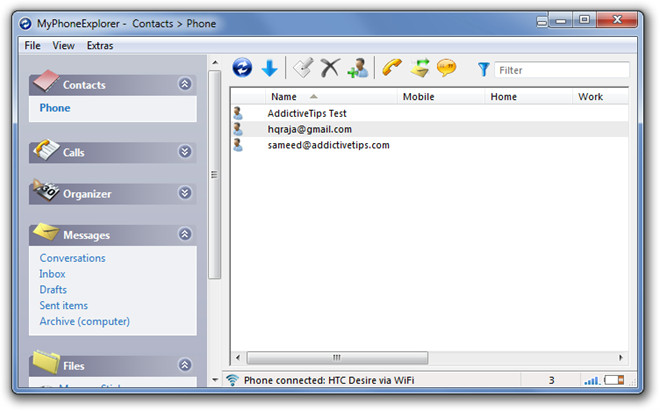Open the Drafts link
This screenshot has width=660, height=411.
pos(53,290)
